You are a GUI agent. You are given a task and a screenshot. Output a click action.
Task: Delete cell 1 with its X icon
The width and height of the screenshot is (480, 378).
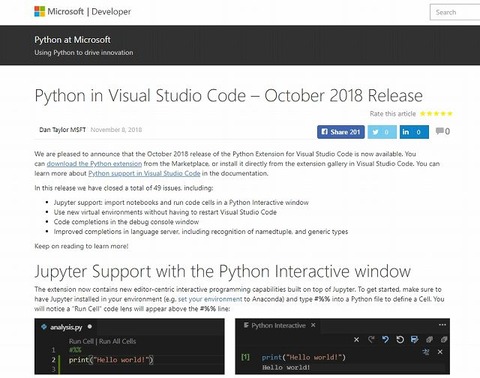point(440,352)
